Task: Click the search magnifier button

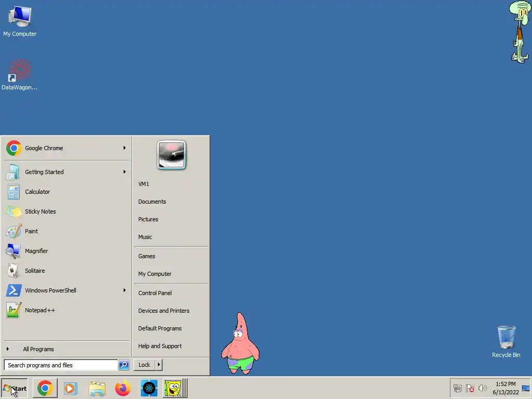Action: pos(124,365)
